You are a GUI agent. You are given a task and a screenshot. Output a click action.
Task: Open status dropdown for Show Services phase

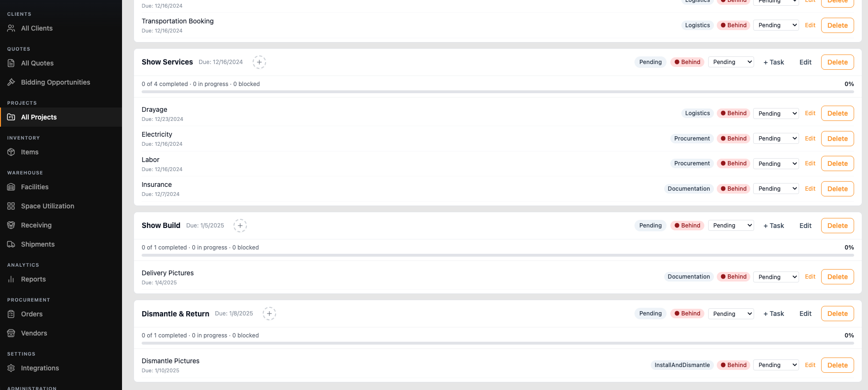point(731,62)
